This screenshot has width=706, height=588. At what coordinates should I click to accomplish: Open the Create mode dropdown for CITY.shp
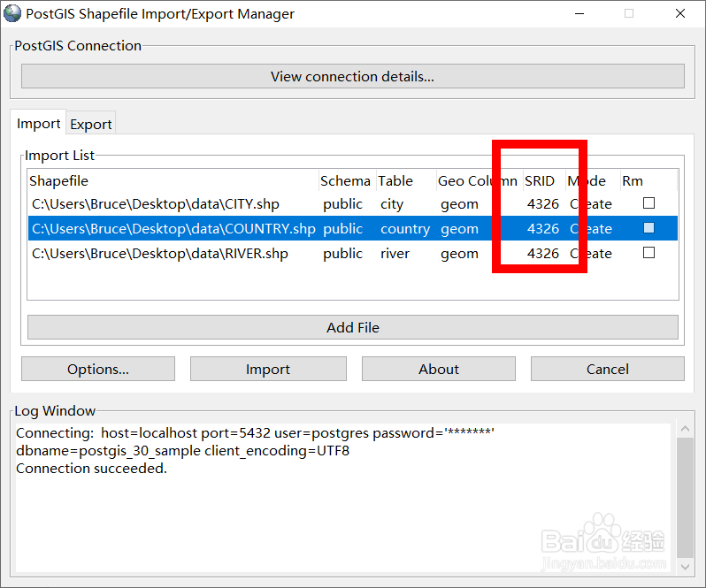tap(591, 204)
